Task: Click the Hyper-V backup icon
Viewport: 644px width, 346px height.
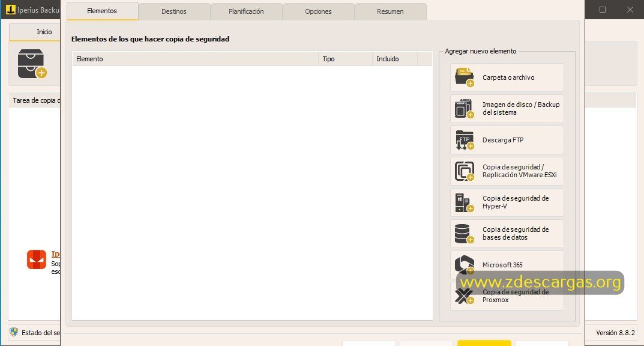Action: (x=464, y=202)
